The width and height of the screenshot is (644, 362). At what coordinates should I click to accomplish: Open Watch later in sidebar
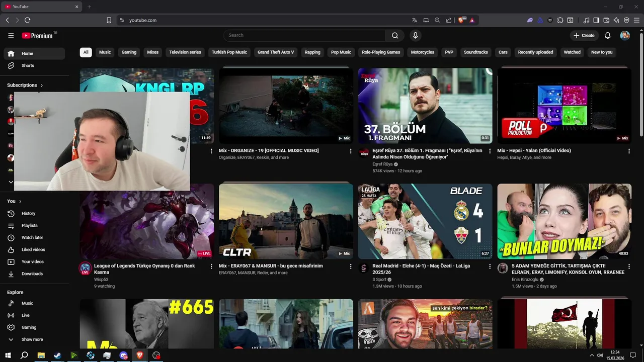pos(34,237)
